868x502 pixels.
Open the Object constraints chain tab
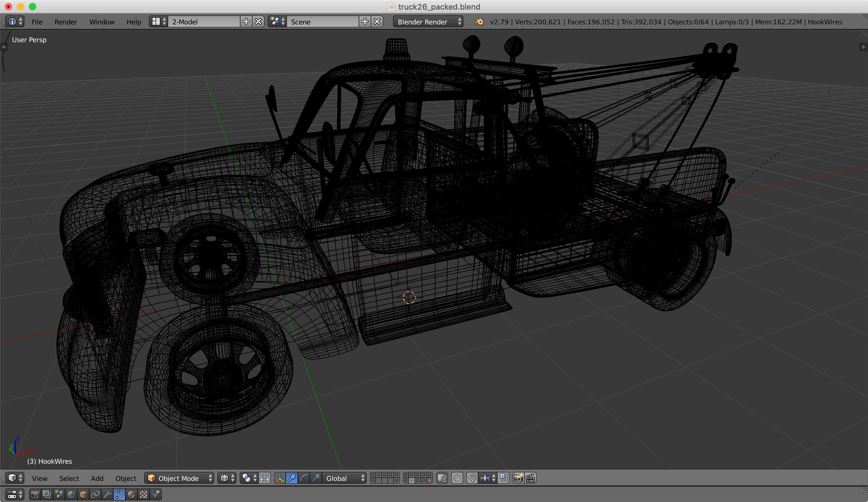(95, 495)
